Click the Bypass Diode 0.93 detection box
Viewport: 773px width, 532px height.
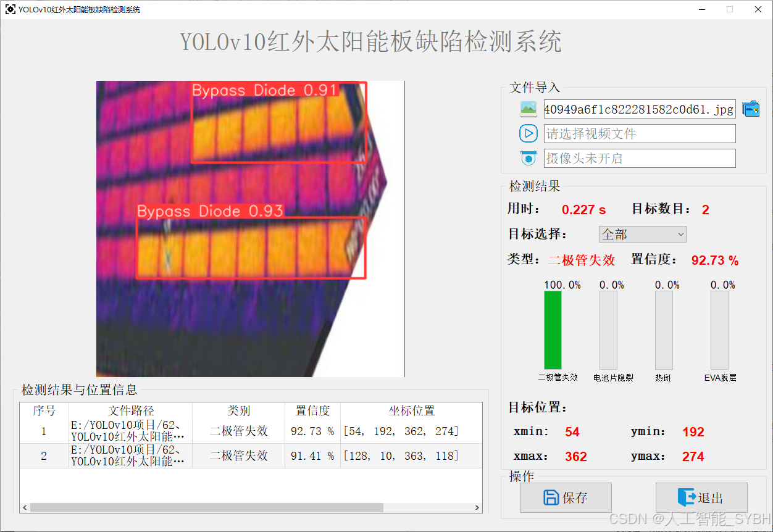(x=251, y=247)
